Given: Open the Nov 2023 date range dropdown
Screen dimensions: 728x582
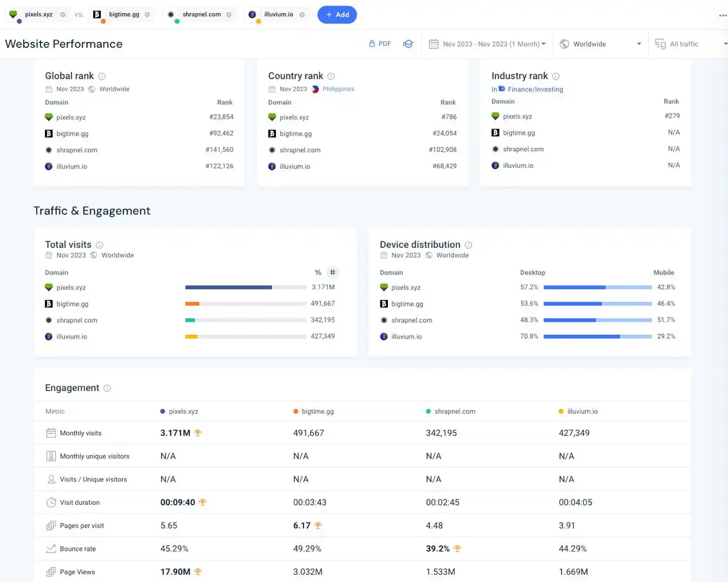Looking at the screenshot, I should coord(488,44).
